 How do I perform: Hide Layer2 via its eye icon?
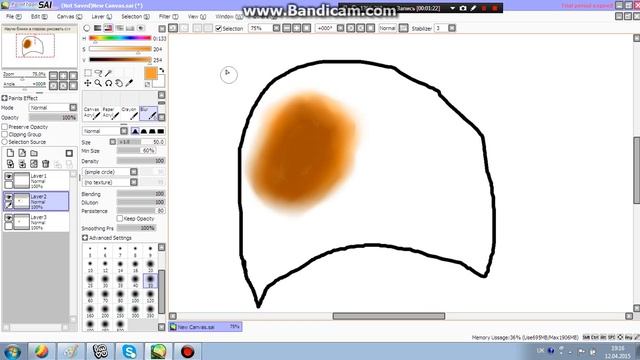click(x=8, y=197)
